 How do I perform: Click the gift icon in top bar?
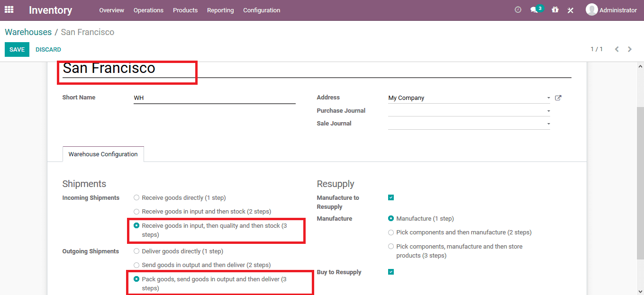coord(555,10)
